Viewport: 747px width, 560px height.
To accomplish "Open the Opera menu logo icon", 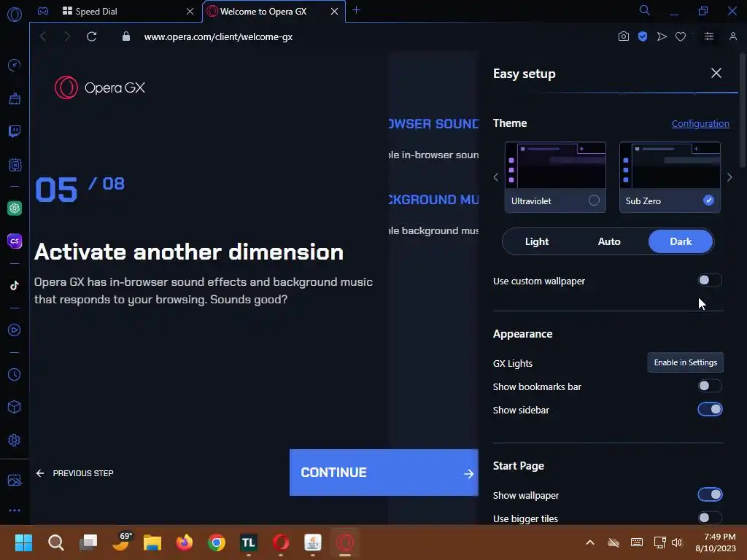I will tap(15, 15).
